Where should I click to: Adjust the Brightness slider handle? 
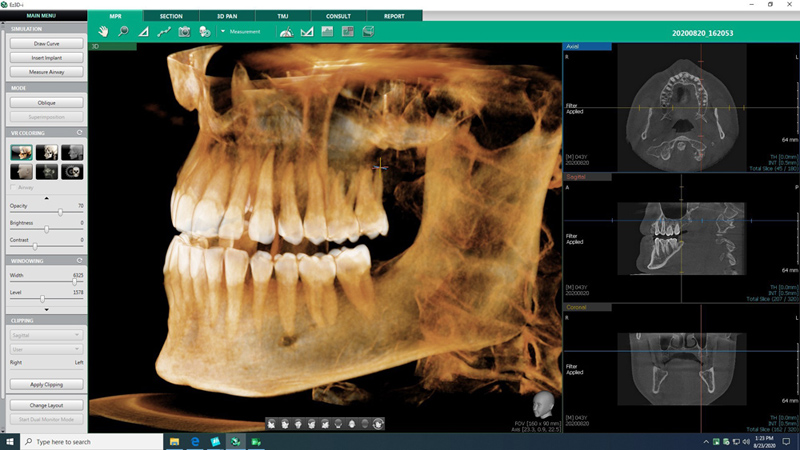(x=46, y=230)
